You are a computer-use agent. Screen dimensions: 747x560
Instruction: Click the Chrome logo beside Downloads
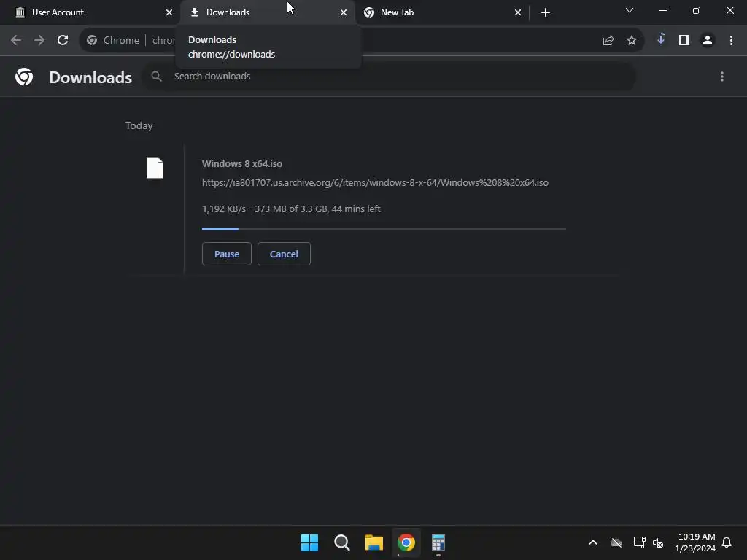click(x=24, y=77)
